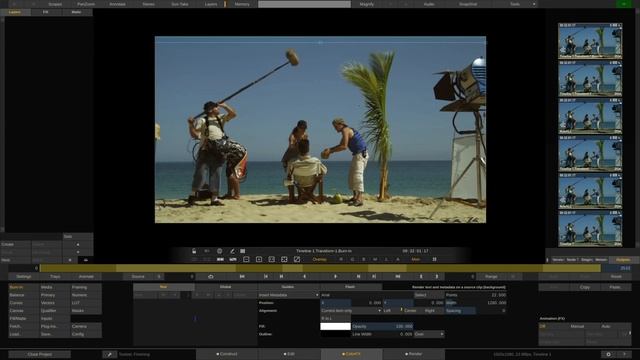Open the Over outline mode dropdown

coord(429,334)
